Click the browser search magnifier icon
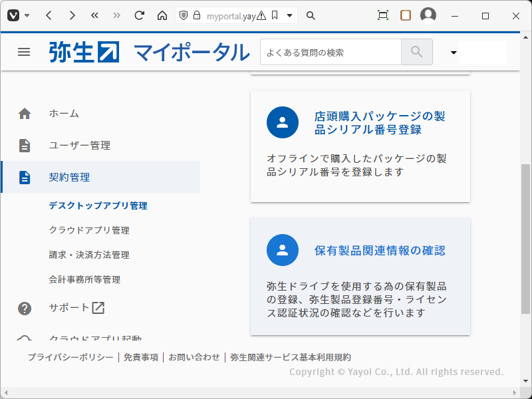Screen dimensions: 532x399 (311, 15)
